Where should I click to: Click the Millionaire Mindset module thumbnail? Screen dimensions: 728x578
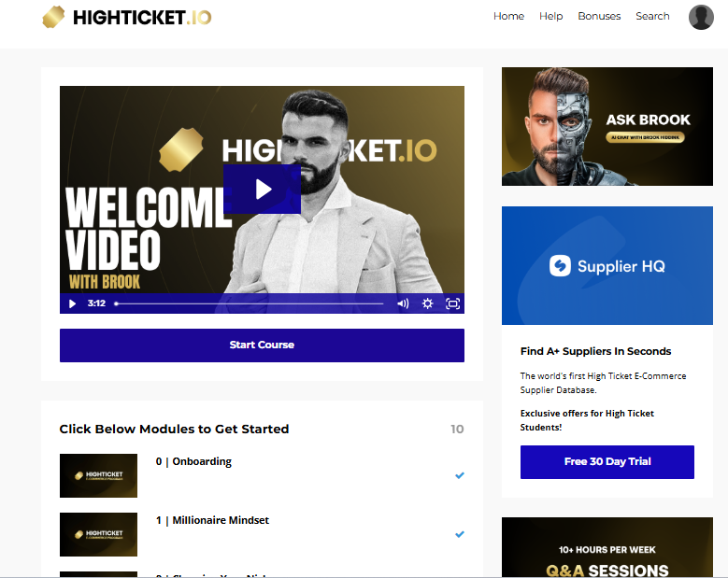[x=98, y=534]
